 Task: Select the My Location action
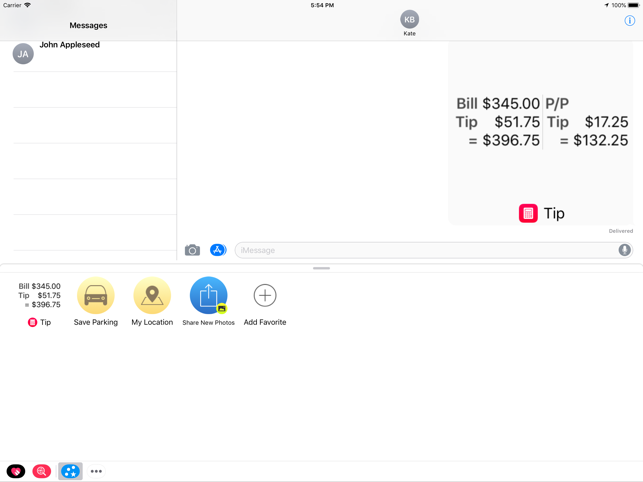coord(152,302)
